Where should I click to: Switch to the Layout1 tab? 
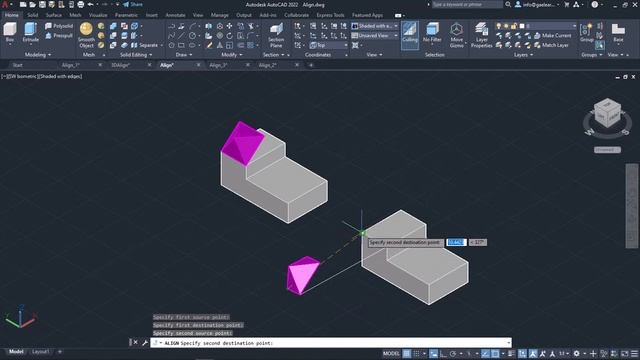point(40,351)
